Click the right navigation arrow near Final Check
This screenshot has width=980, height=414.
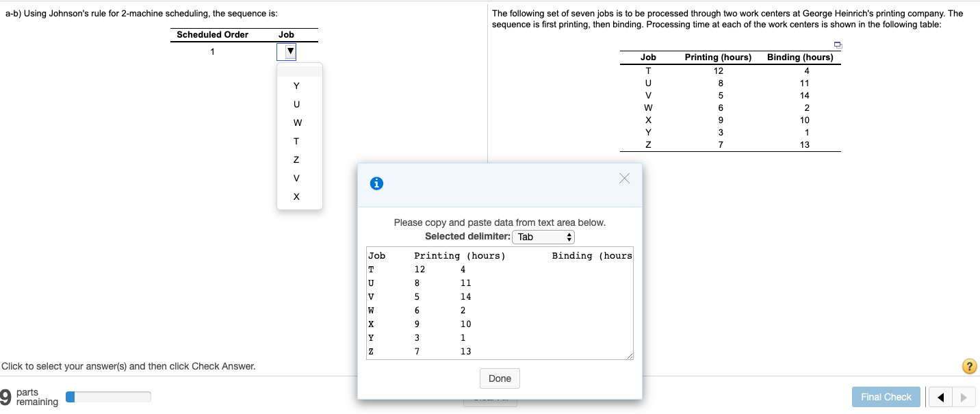pos(964,397)
